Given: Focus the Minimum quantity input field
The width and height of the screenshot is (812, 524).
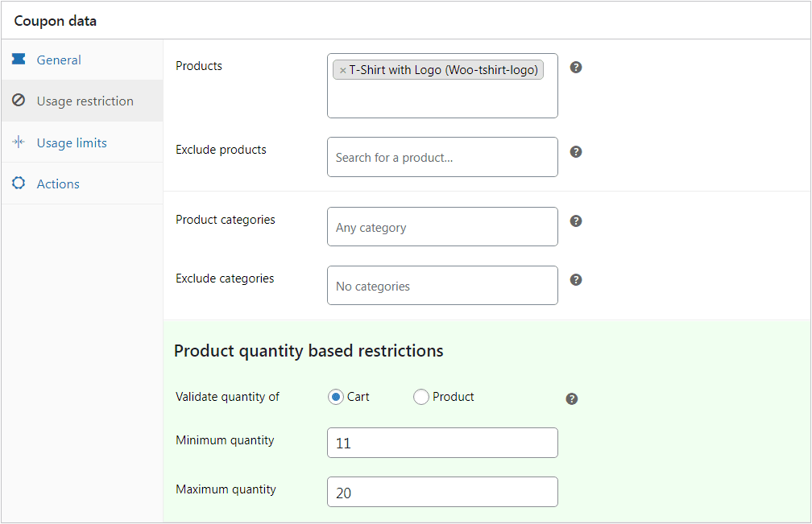Looking at the screenshot, I should coord(442,443).
